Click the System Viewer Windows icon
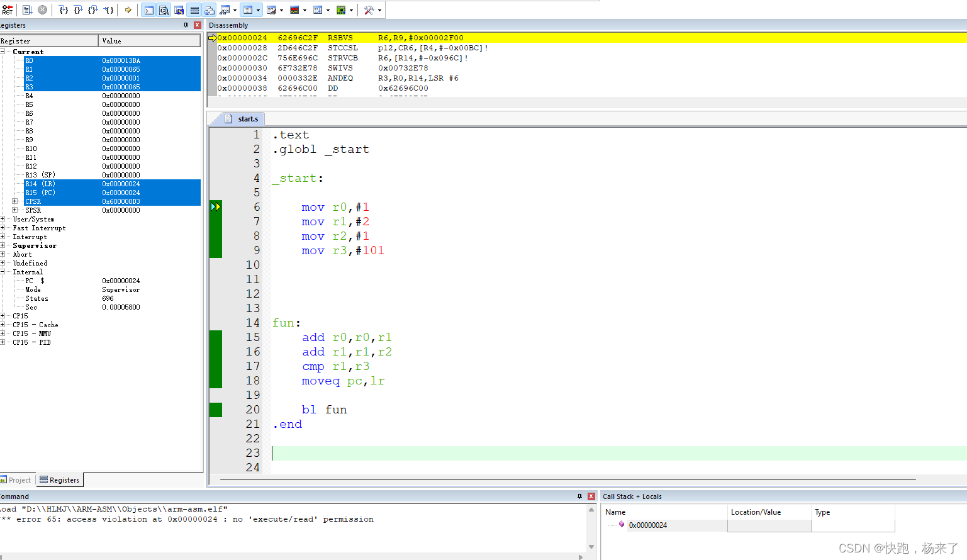 [341, 10]
